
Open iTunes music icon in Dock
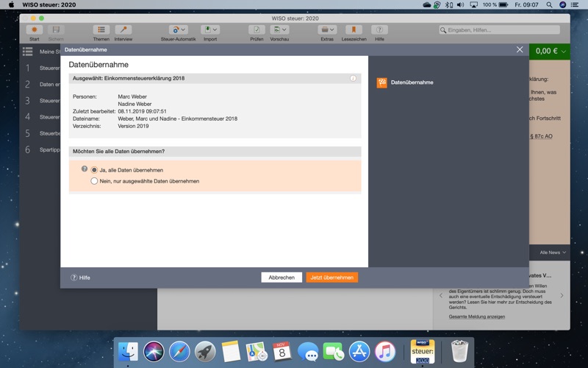[x=385, y=352]
